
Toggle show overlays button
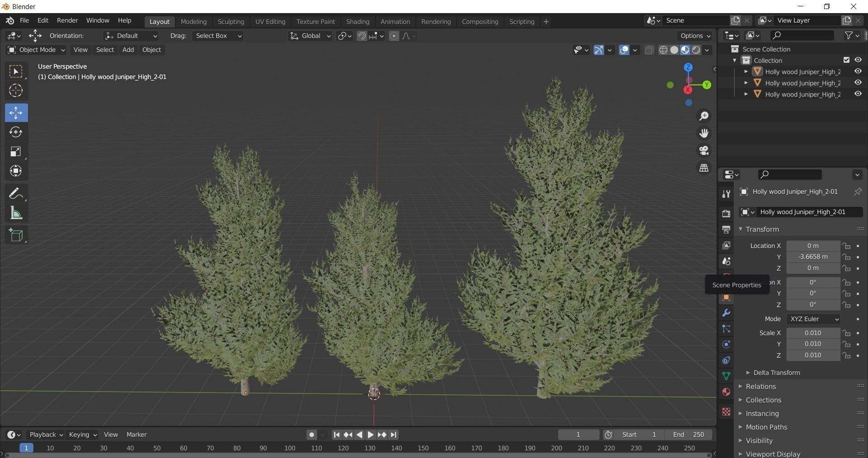pyautogui.click(x=624, y=50)
